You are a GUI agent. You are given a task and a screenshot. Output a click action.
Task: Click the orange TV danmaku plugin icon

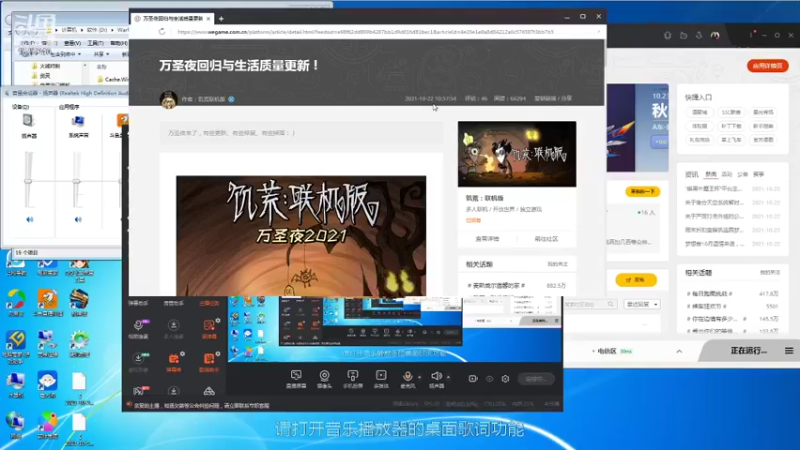173,358
